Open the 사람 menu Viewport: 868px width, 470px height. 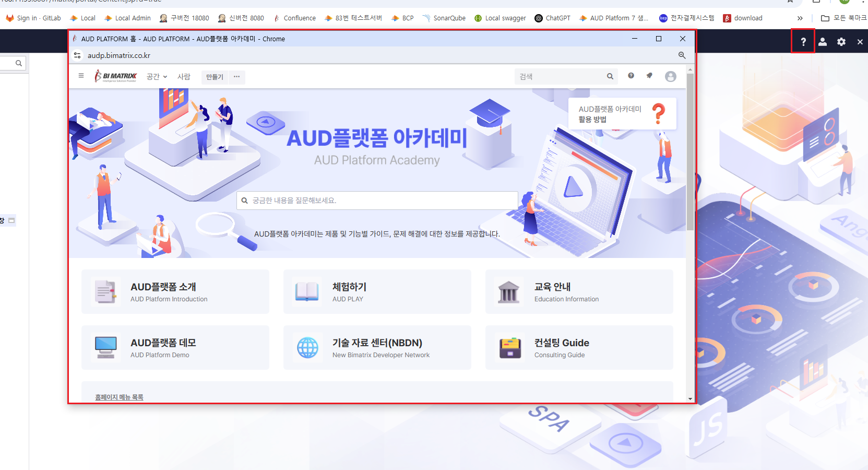coord(184,77)
